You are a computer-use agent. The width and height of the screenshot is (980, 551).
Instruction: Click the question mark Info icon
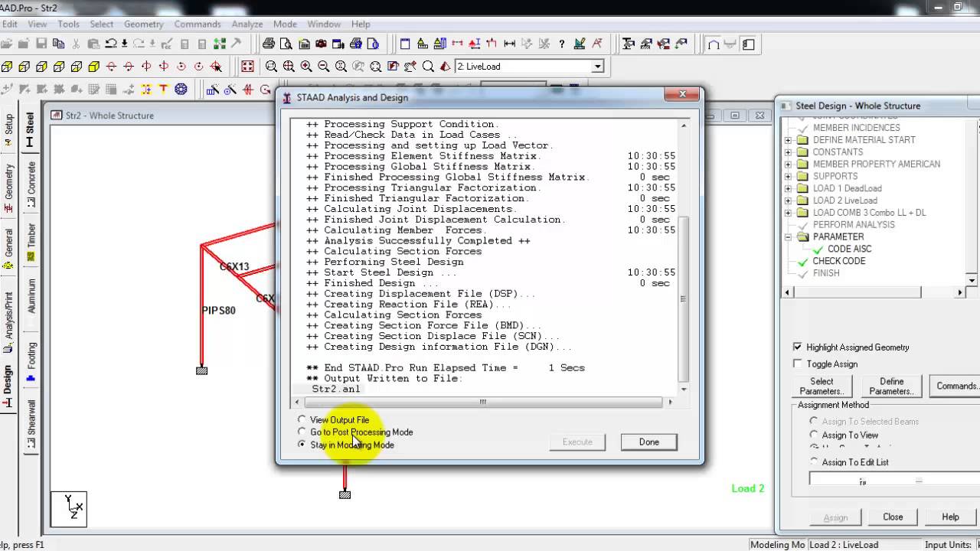(x=562, y=44)
